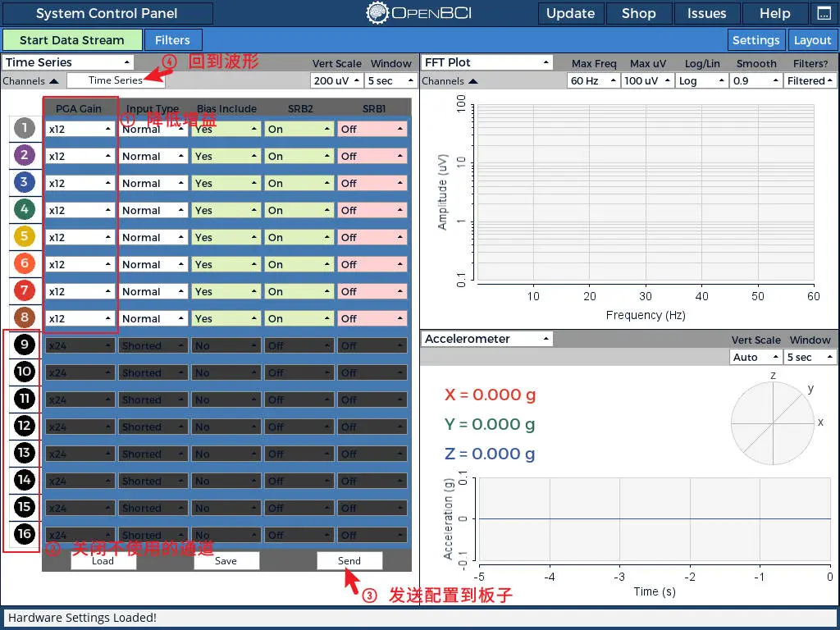The image size is (840, 630).
Task: Enable channel 12 black circle button
Action: [x=24, y=426]
